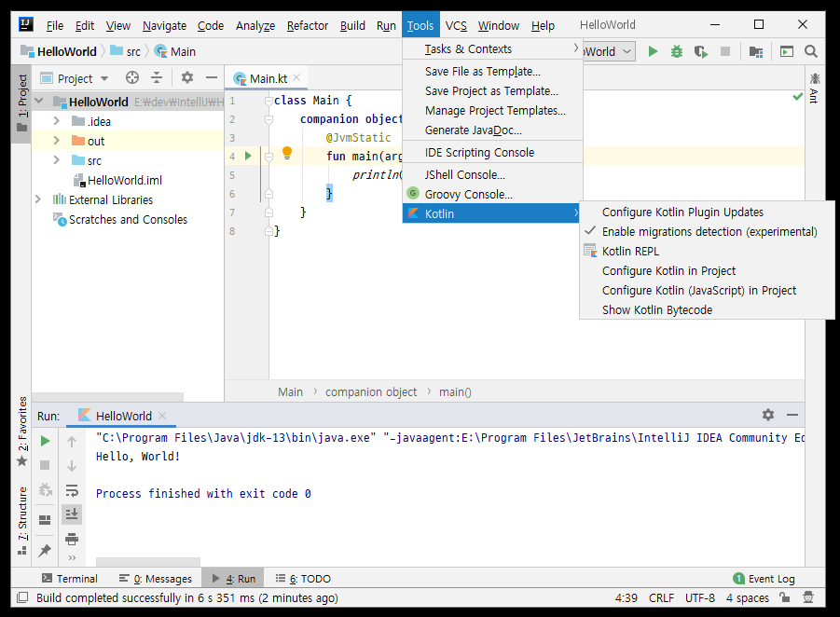The image size is (840, 617).
Task: Collapse all via the Project panel icon
Action: 157,78
